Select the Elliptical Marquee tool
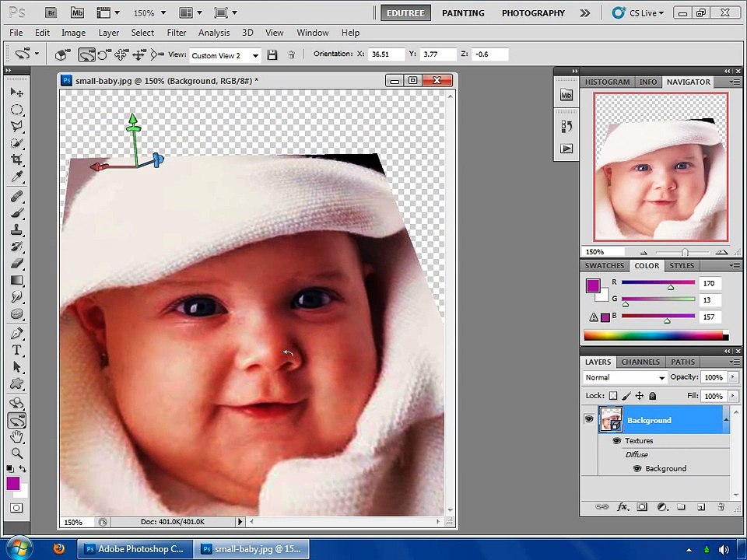Viewport: 747px width, 560px height. pyautogui.click(x=16, y=110)
